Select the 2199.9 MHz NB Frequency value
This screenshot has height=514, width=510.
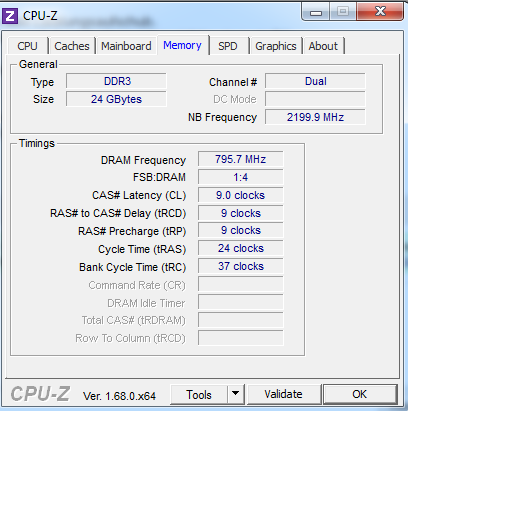pos(315,117)
